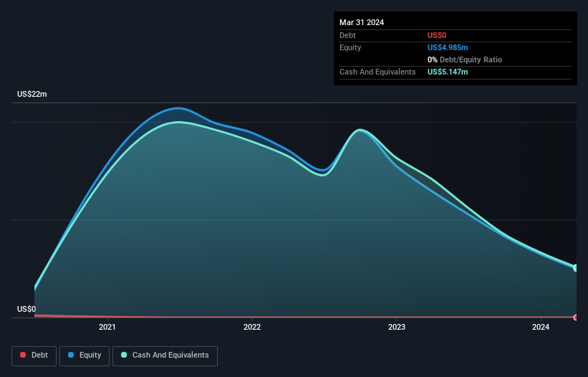Screen dimensions: 588x377
Task: Click the teal Cash And Equivalents legend dot
Action: 124,355
